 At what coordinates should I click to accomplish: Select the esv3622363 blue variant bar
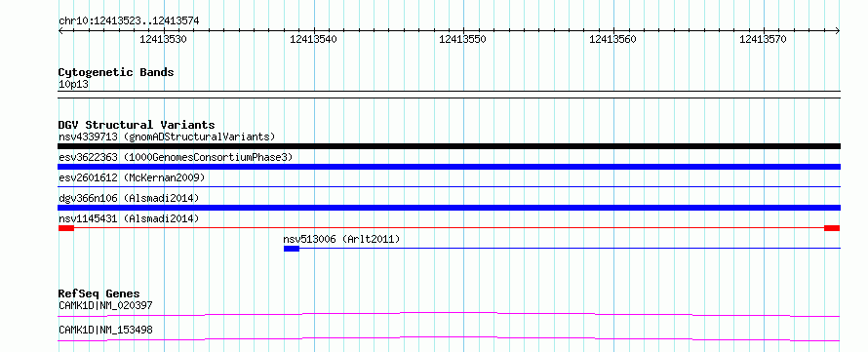449,167
